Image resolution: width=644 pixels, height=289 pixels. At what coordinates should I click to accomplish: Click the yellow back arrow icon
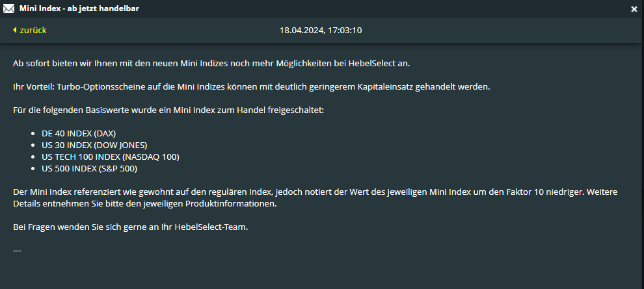tap(14, 31)
